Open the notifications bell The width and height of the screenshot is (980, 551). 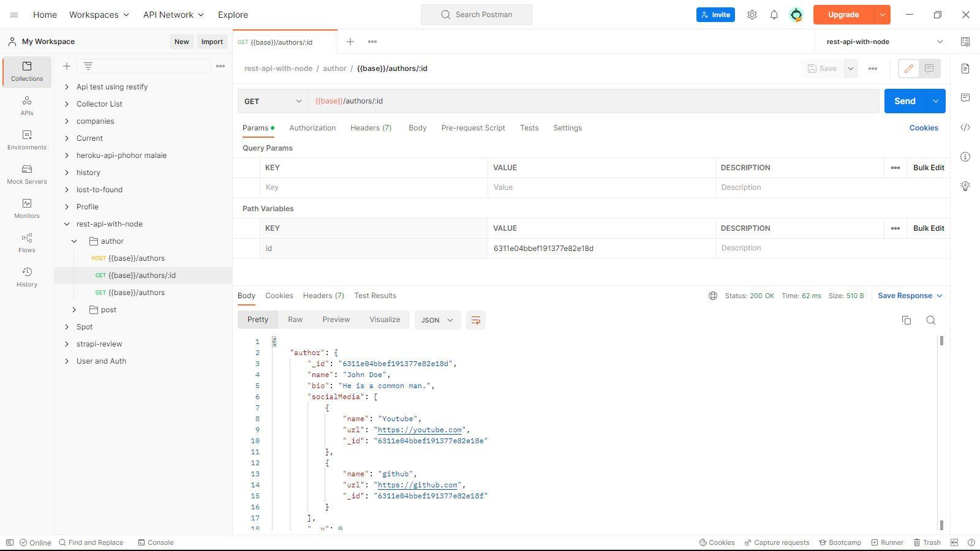point(774,15)
